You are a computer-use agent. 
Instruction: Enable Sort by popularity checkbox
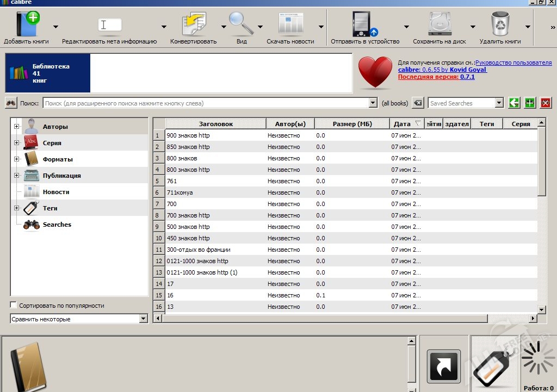pyautogui.click(x=14, y=305)
